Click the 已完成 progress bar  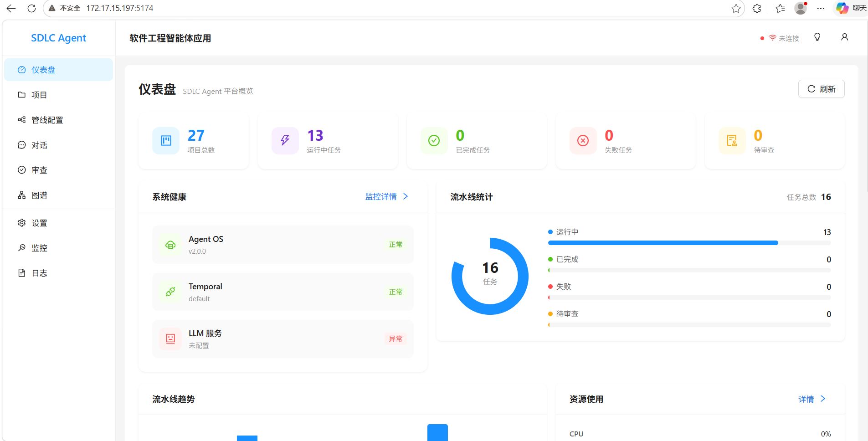pos(689,270)
